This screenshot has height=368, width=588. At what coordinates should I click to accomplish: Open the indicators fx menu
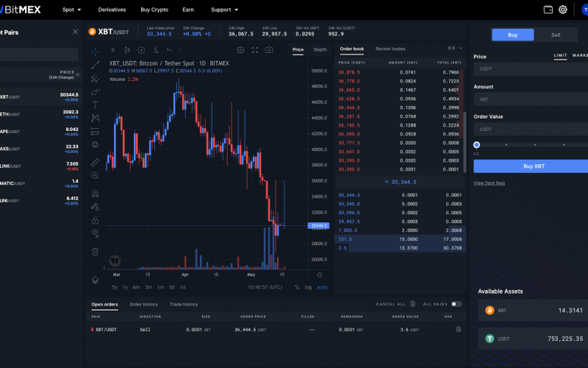(156, 50)
